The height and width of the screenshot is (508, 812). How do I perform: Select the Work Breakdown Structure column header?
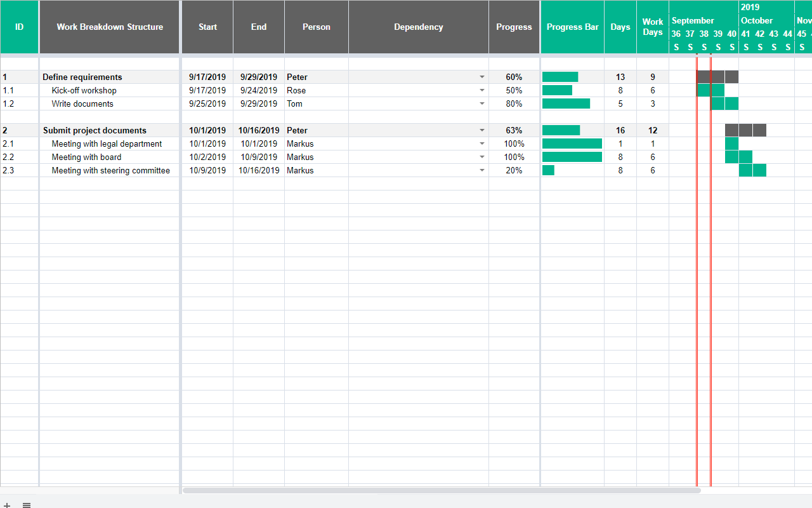coord(109,27)
